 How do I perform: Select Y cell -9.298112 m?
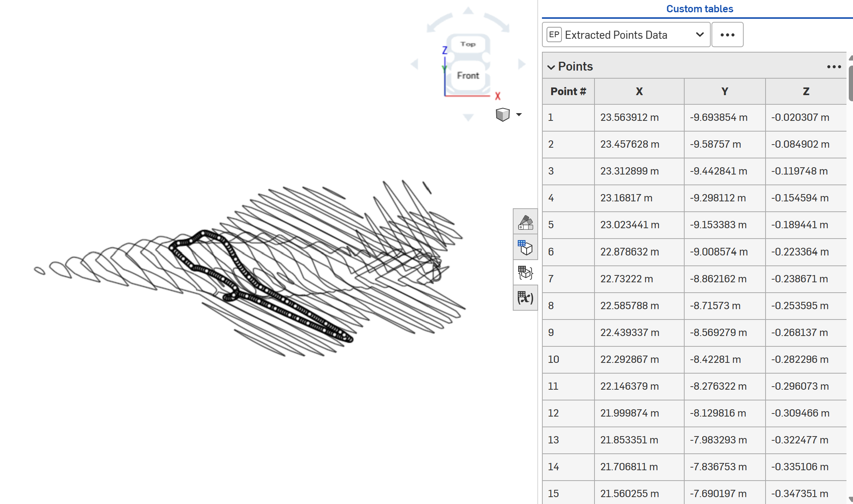click(x=725, y=198)
